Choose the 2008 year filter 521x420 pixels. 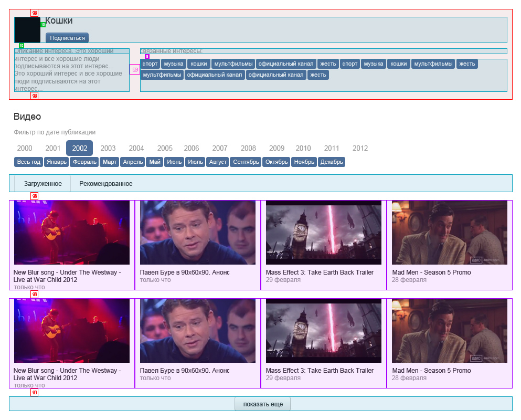point(248,148)
